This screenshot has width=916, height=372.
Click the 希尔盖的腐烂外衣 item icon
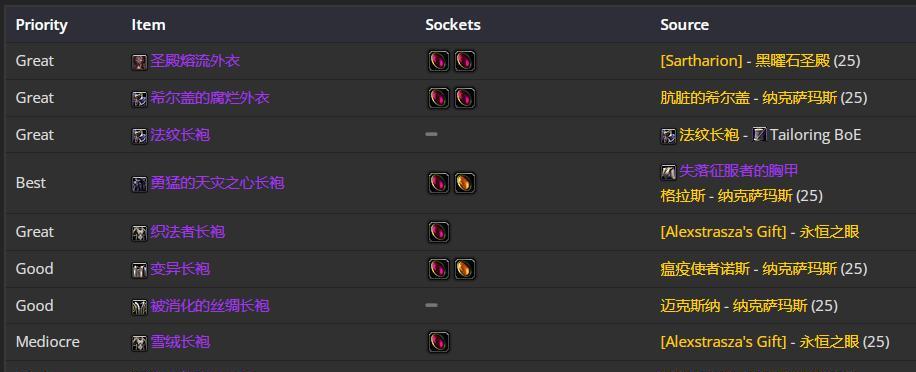139,99
